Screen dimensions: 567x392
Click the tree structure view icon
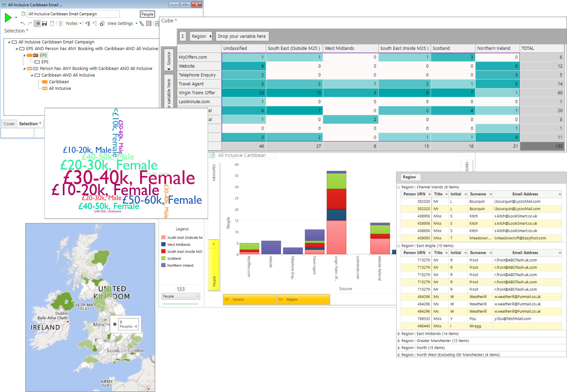tap(142, 24)
